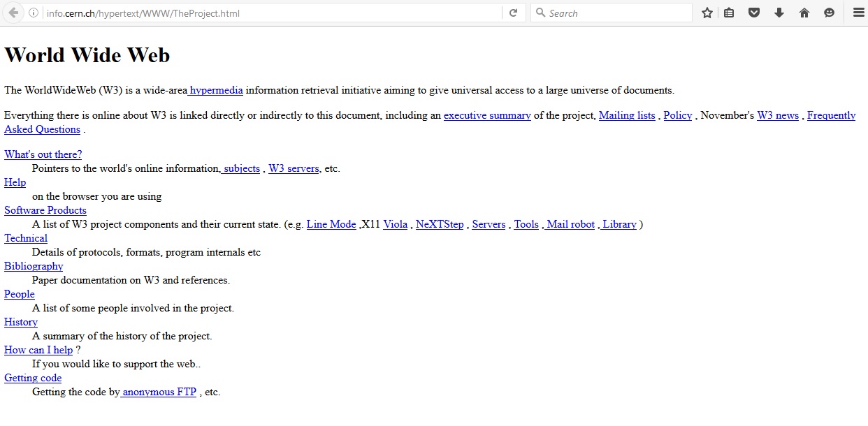868x426 pixels.
Task: Open the subjects link
Action: click(x=240, y=168)
